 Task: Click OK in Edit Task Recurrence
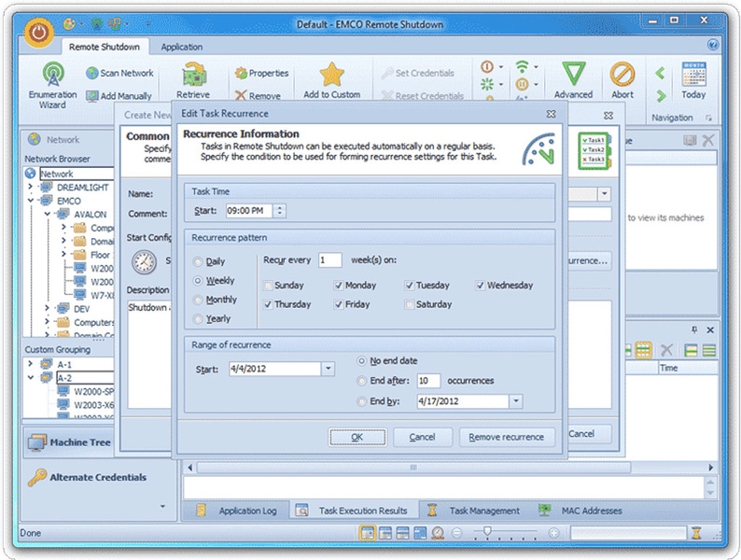click(x=357, y=437)
